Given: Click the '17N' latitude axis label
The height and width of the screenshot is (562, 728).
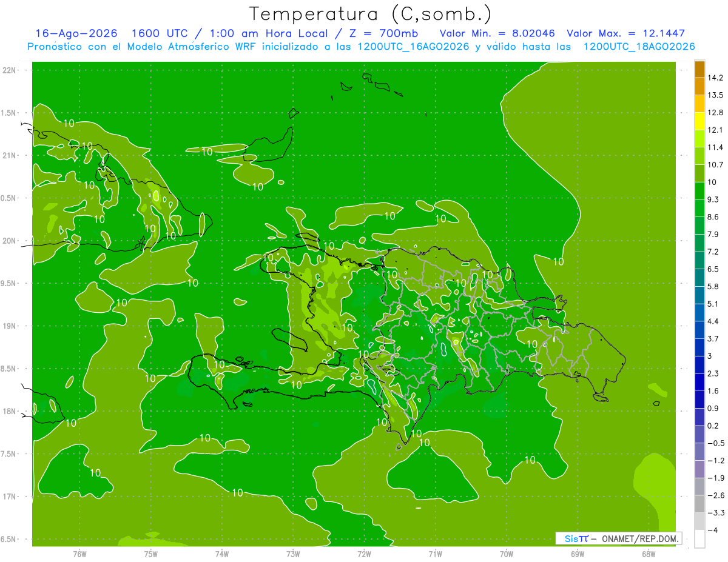Looking at the screenshot, I should click(x=9, y=497).
